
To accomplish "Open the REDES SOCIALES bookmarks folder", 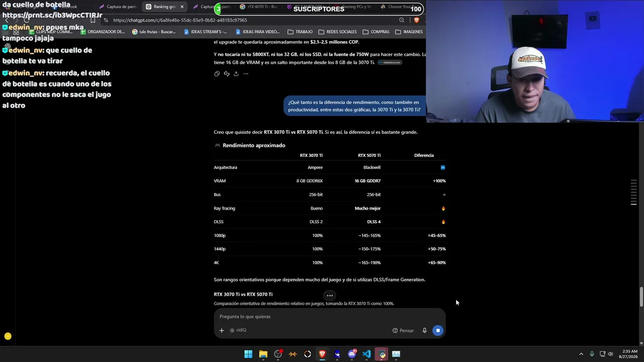I will [x=337, y=32].
